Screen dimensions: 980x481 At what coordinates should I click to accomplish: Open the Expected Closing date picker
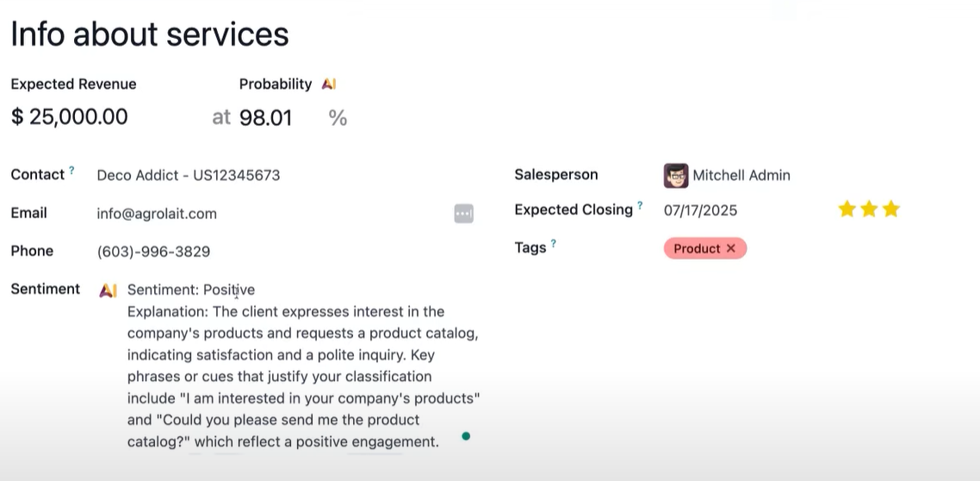point(700,210)
